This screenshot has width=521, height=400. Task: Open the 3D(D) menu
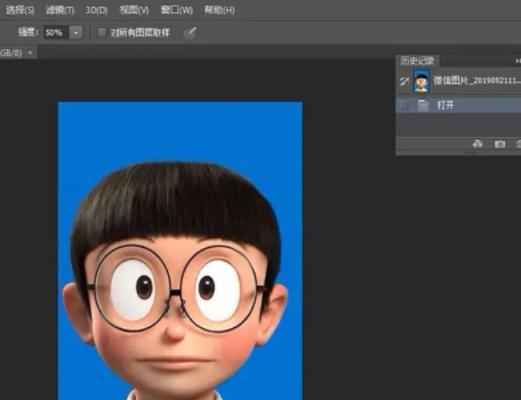pos(96,10)
